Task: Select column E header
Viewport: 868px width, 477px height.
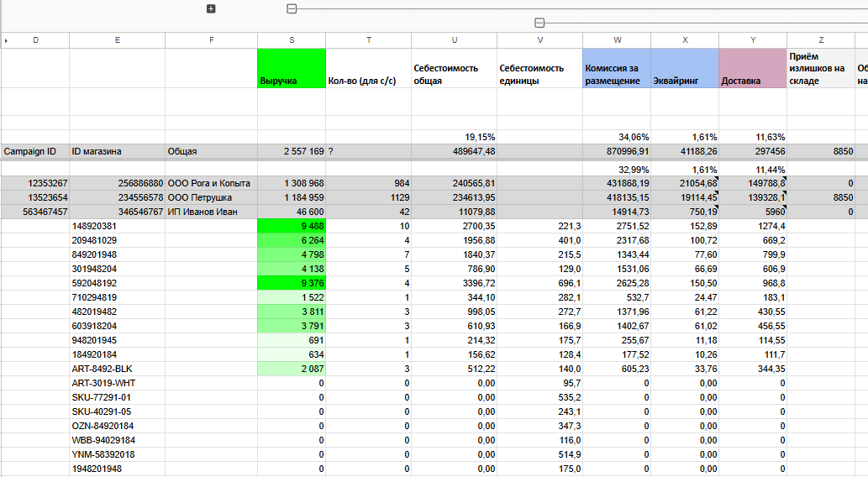Action: click(118, 40)
